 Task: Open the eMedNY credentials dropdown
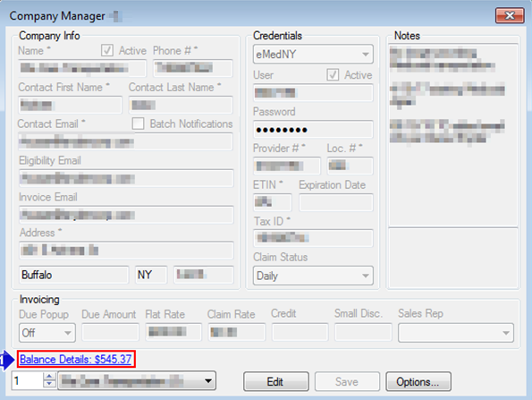313,54
